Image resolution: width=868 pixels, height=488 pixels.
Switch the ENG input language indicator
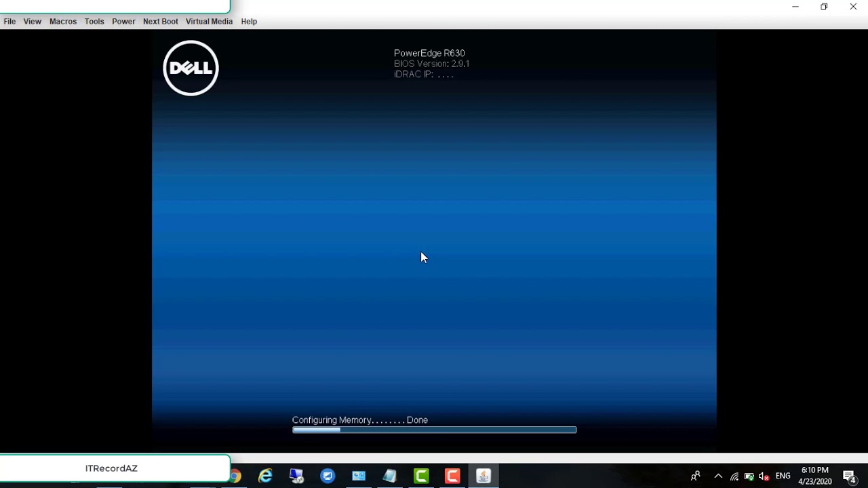[783, 476]
